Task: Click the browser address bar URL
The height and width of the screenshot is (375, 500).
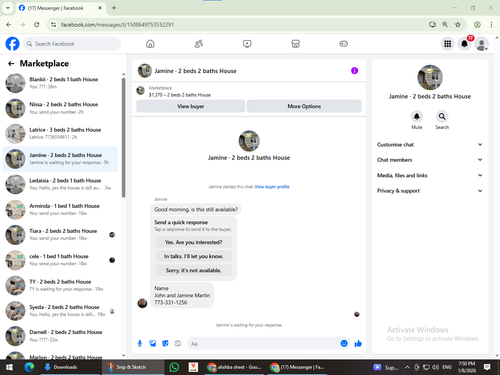Action: pyautogui.click(x=117, y=25)
